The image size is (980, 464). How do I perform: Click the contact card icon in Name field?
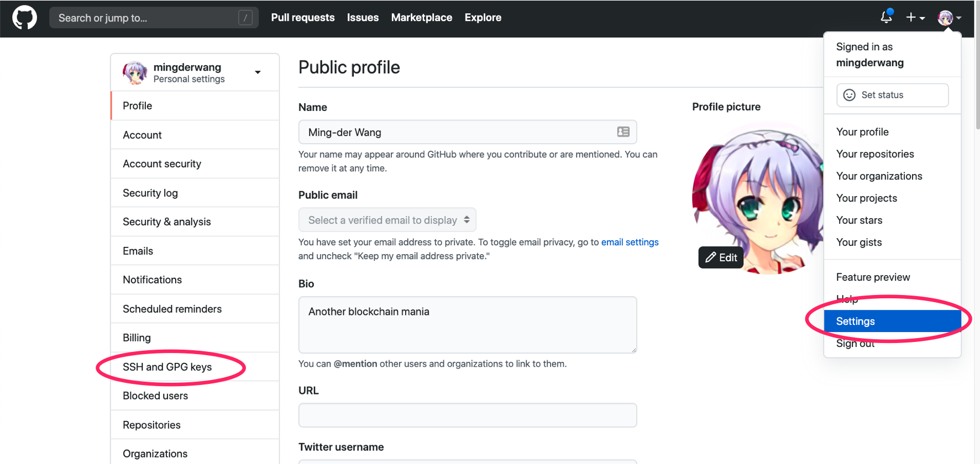tap(623, 132)
